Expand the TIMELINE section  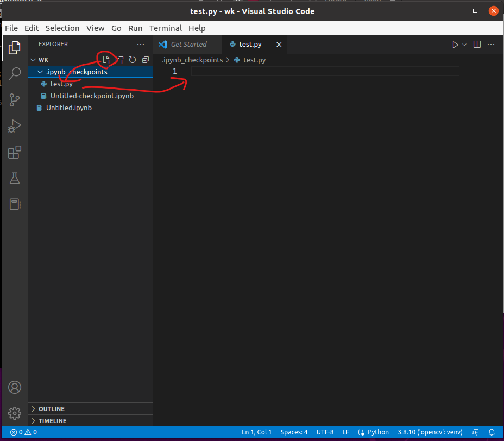pos(90,421)
